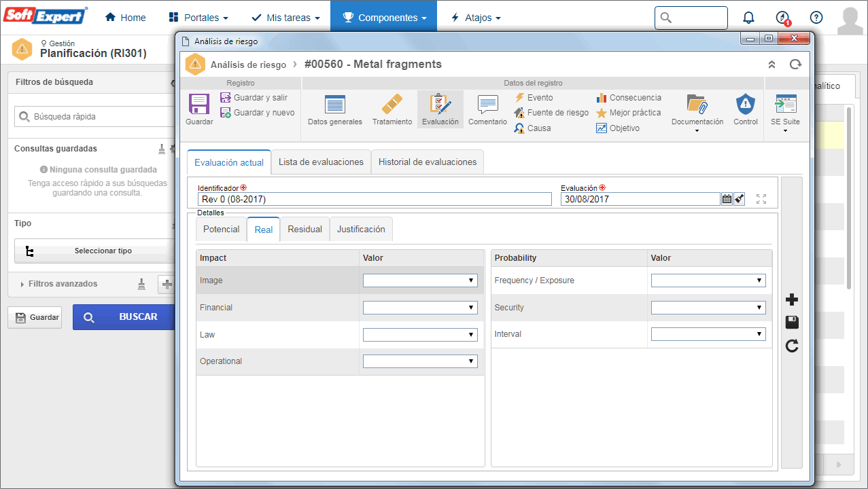Open the Componentes menu

384,18
